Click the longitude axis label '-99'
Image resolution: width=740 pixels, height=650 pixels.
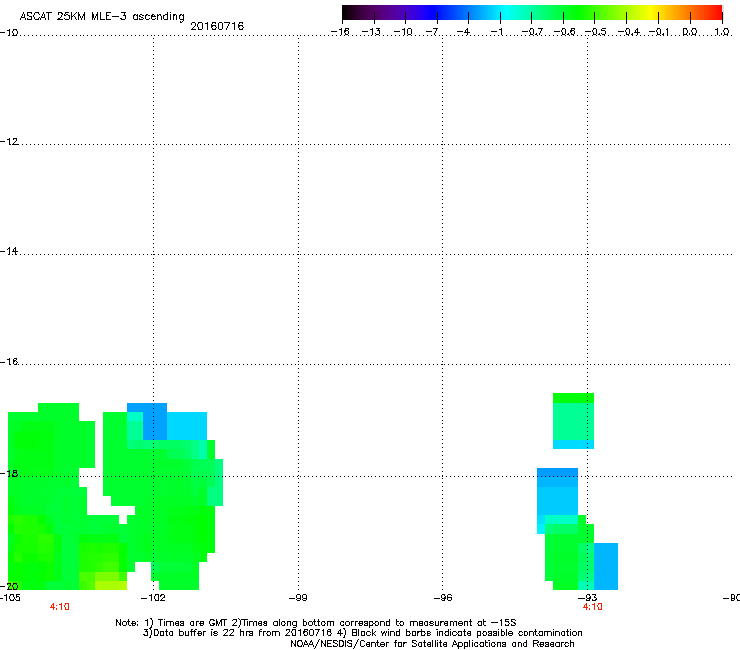pyautogui.click(x=298, y=598)
